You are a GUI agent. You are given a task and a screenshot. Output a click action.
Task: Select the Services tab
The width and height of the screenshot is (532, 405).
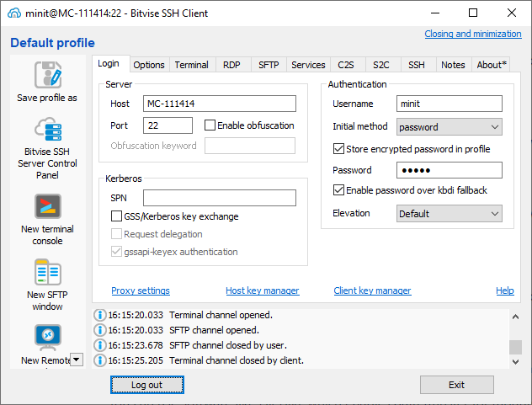(x=308, y=65)
